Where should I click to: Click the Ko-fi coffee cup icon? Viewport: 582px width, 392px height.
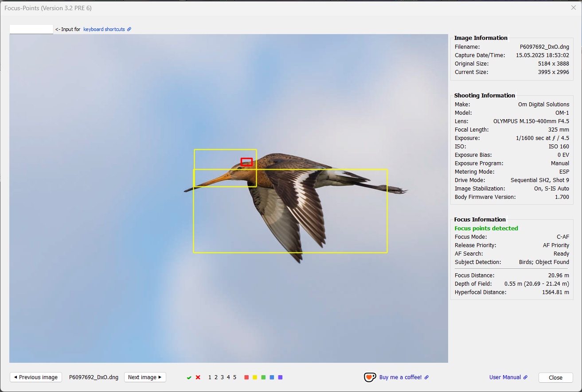370,377
